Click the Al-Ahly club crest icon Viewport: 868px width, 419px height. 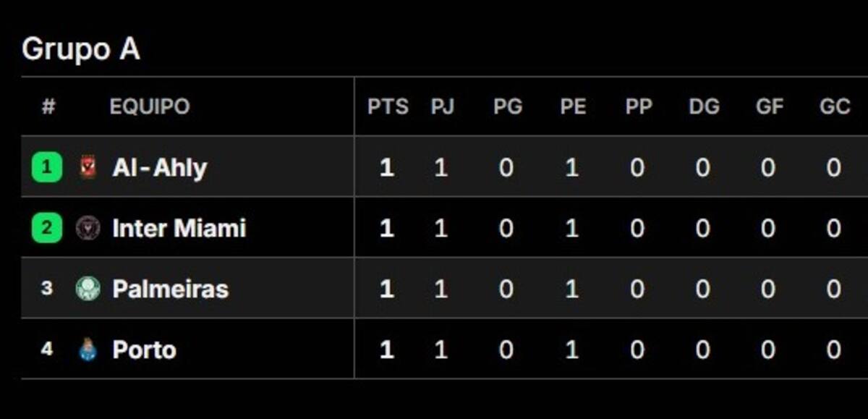(x=88, y=168)
